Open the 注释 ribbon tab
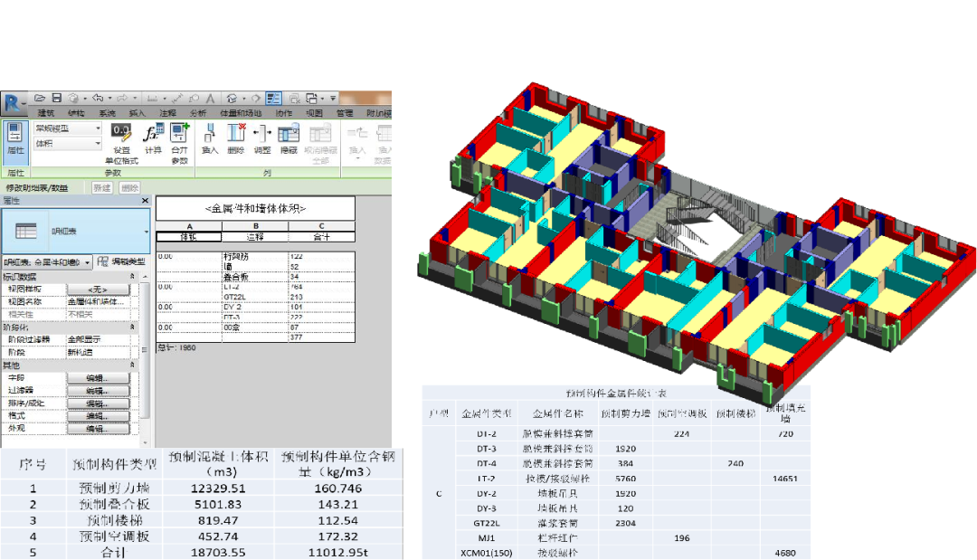This screenshot has height=560, width=977. (x=167, y=113)
